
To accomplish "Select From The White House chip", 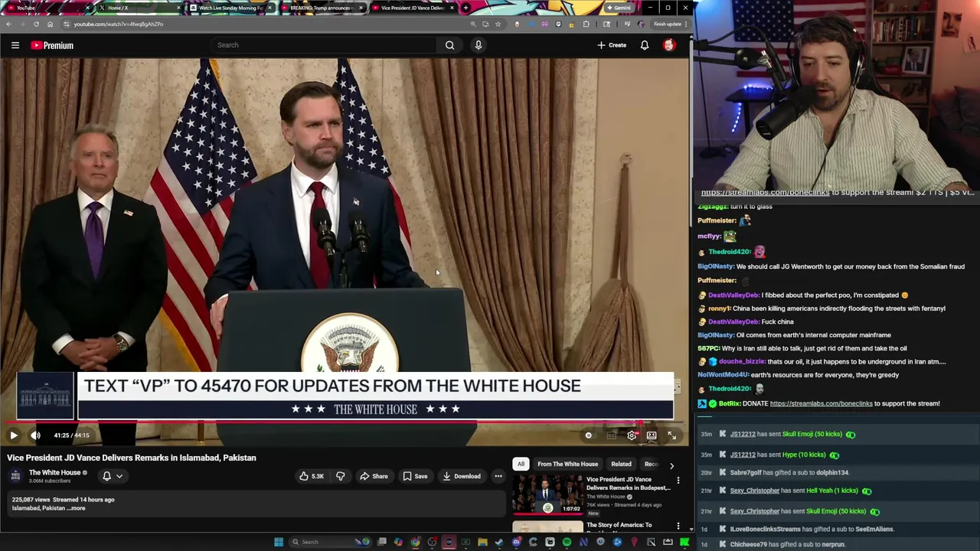I will click(567, 464).
